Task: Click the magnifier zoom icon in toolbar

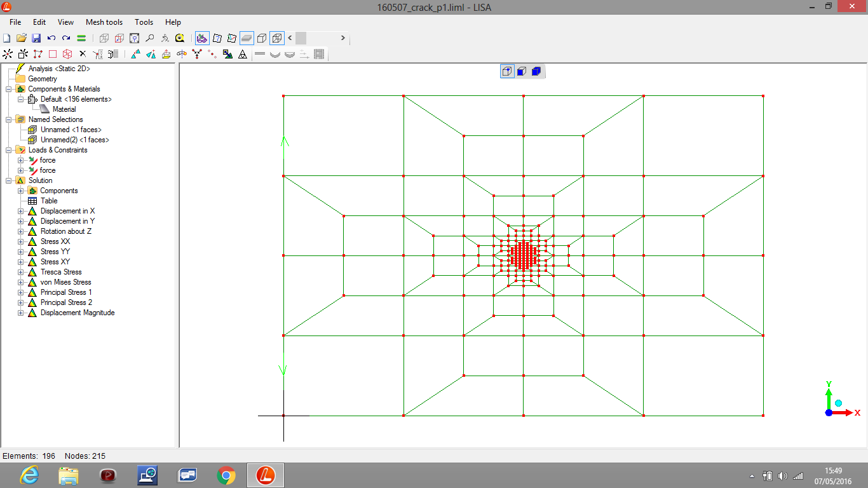Action: click(150, 38)
